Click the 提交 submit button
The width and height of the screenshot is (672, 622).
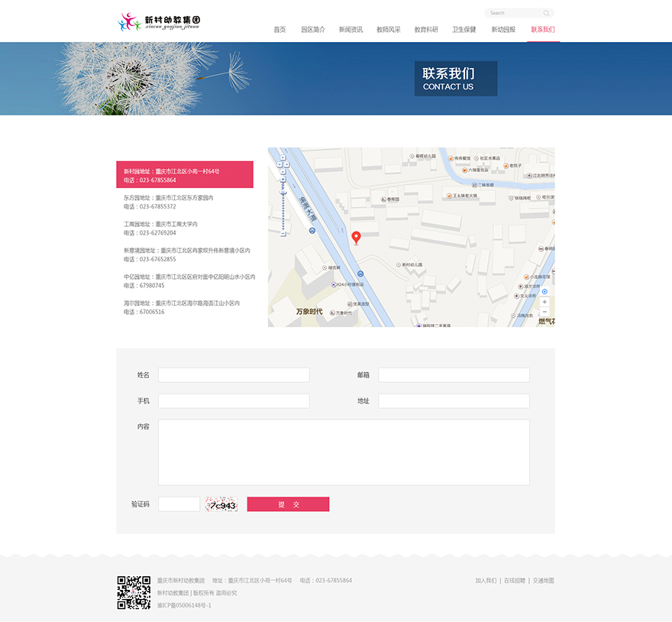pos(288,504)
